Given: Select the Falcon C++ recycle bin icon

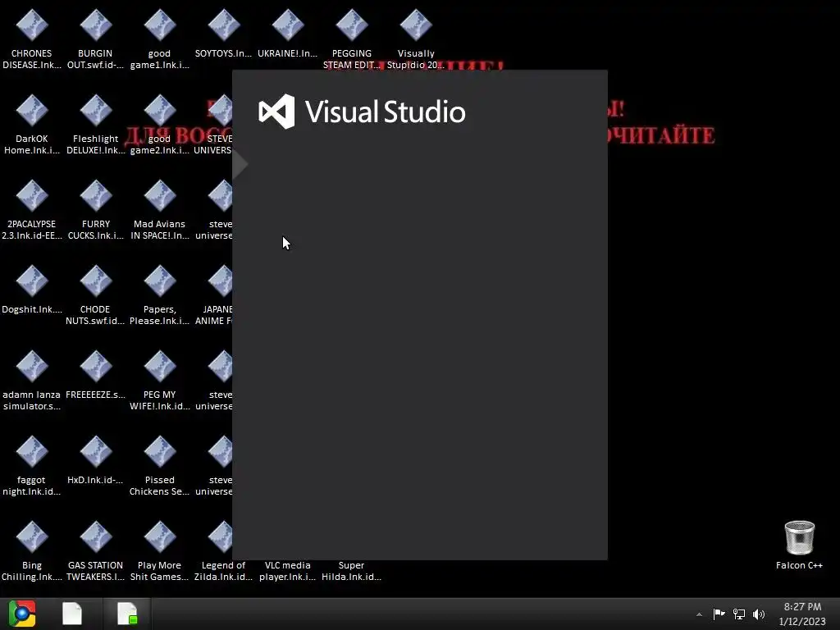Looking at the screenshot, I should 799,545.
